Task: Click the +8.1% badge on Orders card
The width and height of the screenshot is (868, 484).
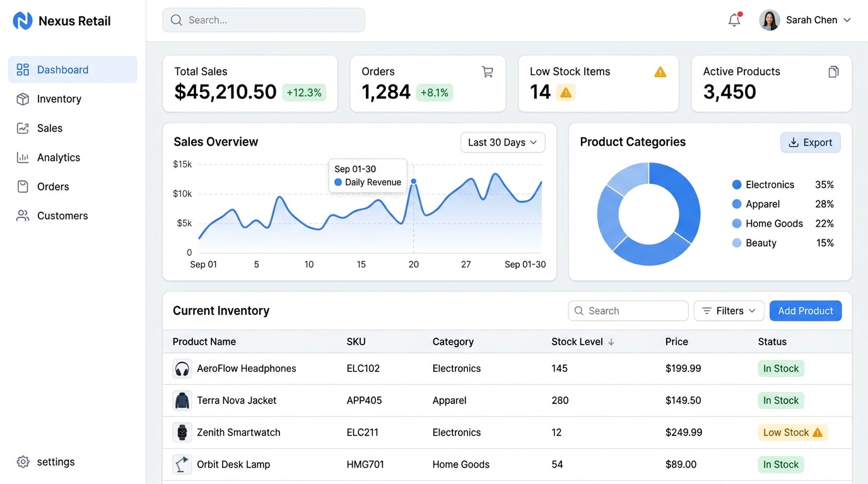Action: tap(435, 93)
